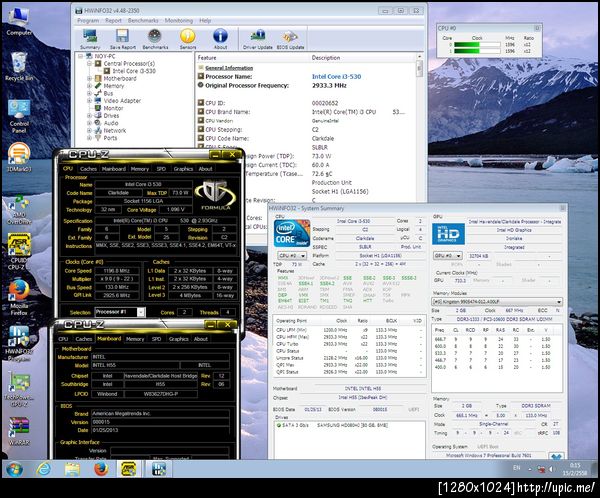The image size is (600, 498).
Task: Select the Monitor tree item
Action: [113, 108]
